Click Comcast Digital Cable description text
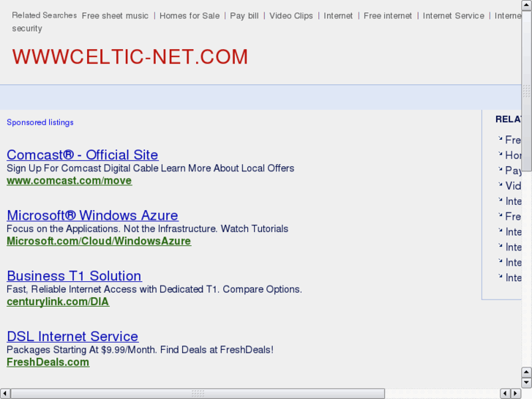Image resolution: width=532 pixels, height=399 pixels. (x=150, y=168)
